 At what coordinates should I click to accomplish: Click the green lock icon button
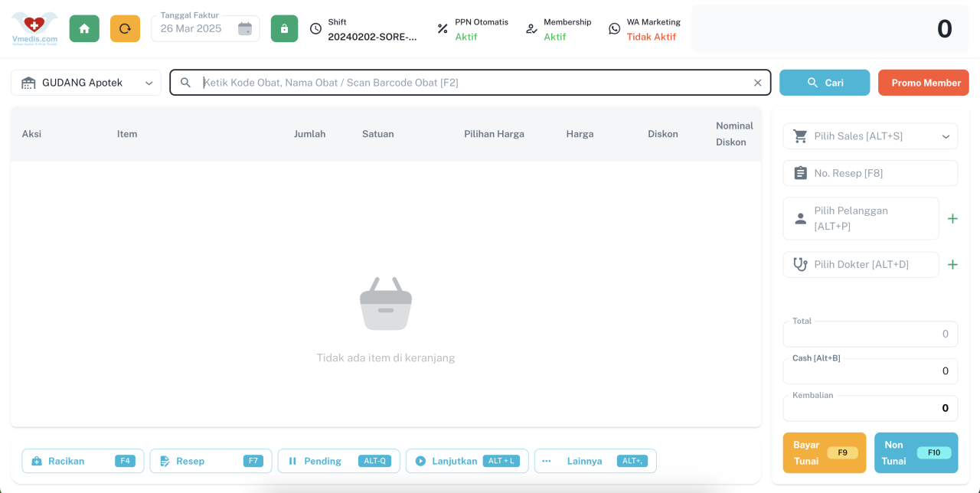(x=284, y=28)
